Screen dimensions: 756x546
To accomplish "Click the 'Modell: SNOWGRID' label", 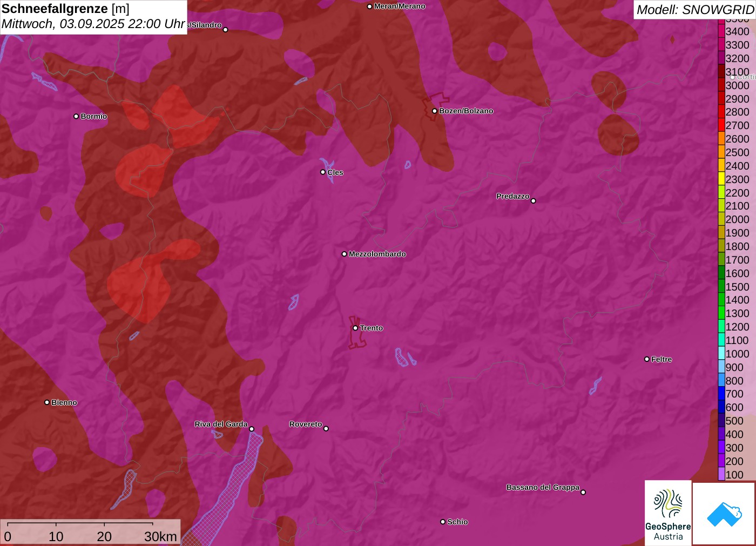I will (x=695, y=10).
